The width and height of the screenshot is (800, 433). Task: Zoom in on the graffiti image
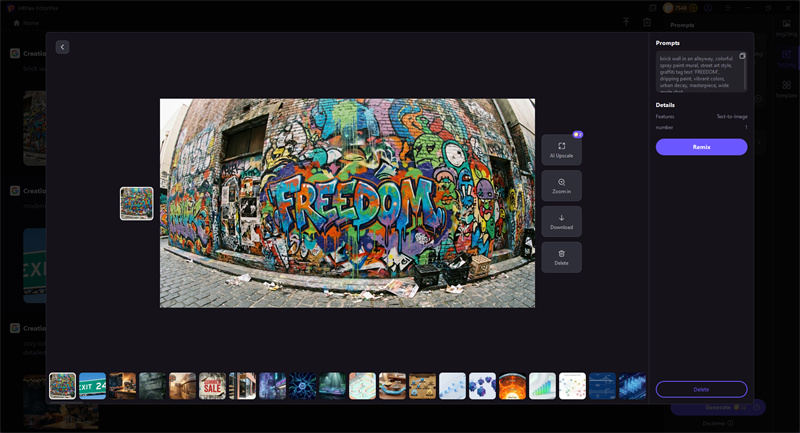(x=561, y=186)
